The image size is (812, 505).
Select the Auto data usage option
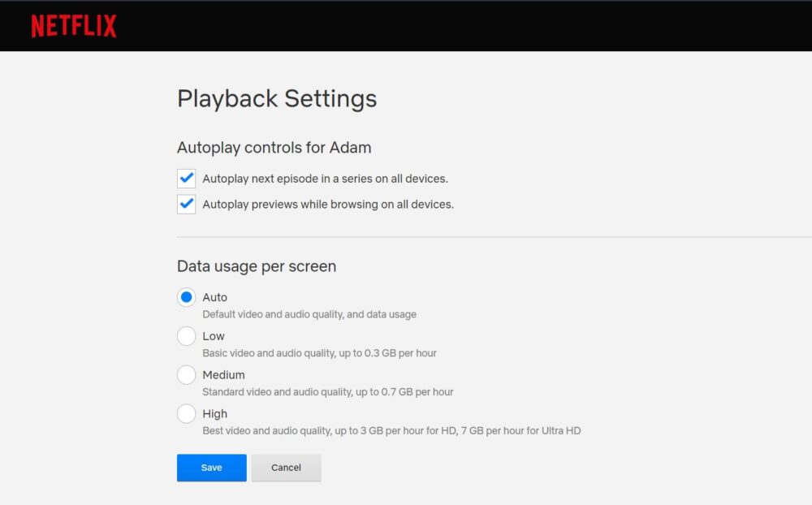point(186,297)
